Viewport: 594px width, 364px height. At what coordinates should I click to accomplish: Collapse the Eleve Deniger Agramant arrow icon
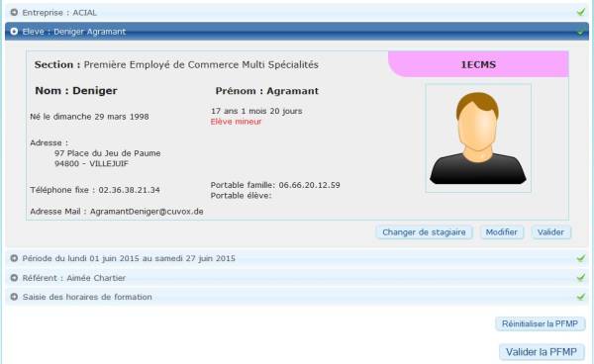coord(14,32)
